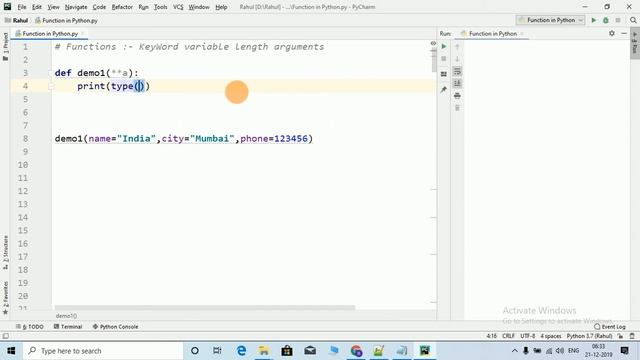Open the Terminal tool window
Image resolution: width=640 pixels, height=360 pixels.
click(x=68, y=327)
